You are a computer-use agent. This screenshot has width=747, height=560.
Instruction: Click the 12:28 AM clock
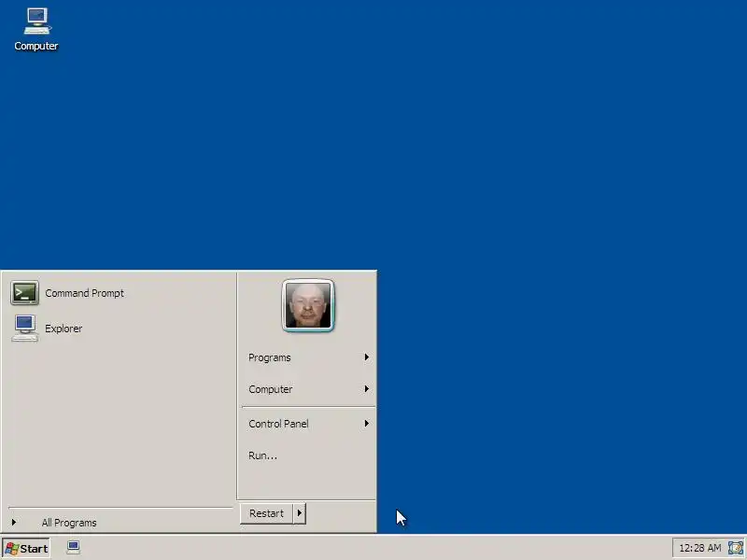click(699, 548)
